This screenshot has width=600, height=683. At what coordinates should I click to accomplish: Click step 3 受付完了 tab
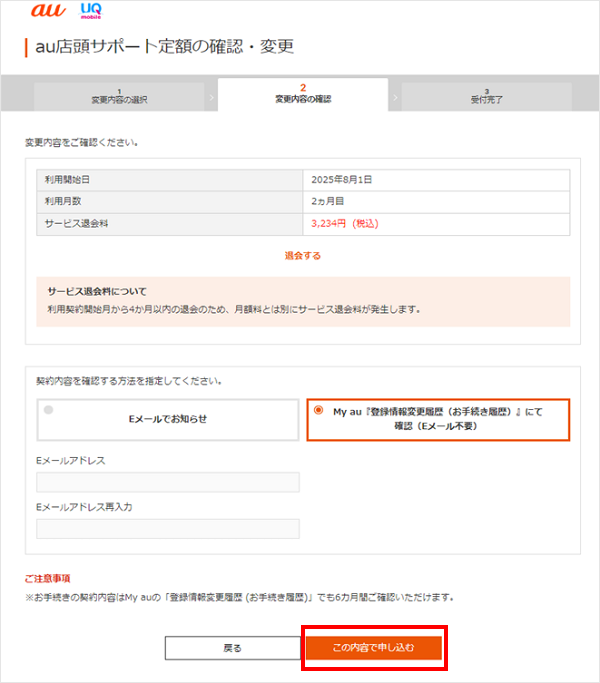486,96
